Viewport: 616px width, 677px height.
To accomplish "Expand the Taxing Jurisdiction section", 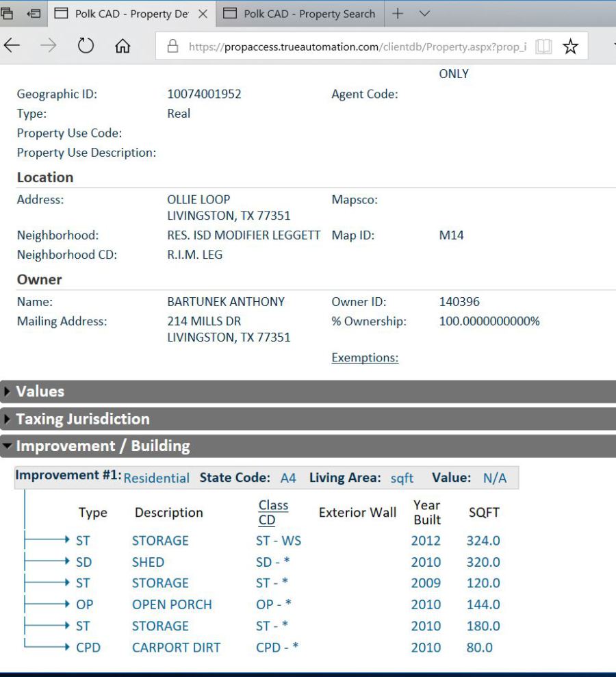I will tap(82, 419).
